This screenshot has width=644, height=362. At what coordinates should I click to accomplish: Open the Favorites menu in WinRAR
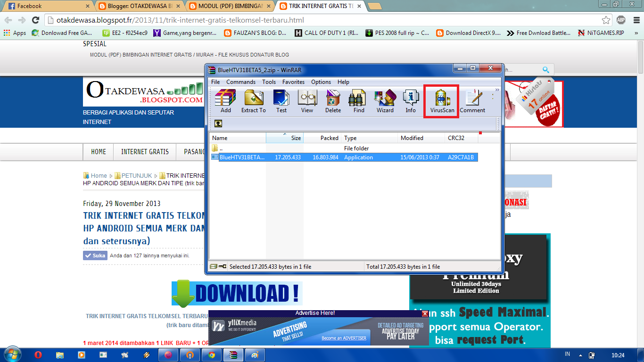click(x=293, y=82)
